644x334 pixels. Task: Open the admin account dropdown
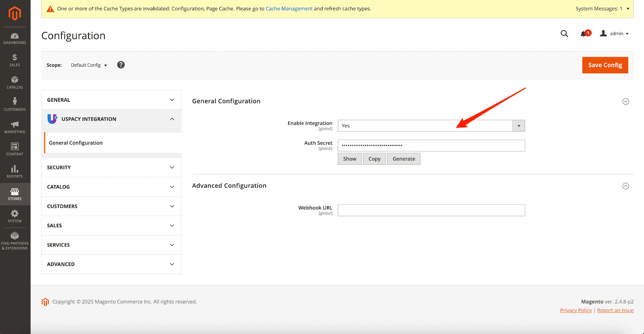click(x=615, y=34)
